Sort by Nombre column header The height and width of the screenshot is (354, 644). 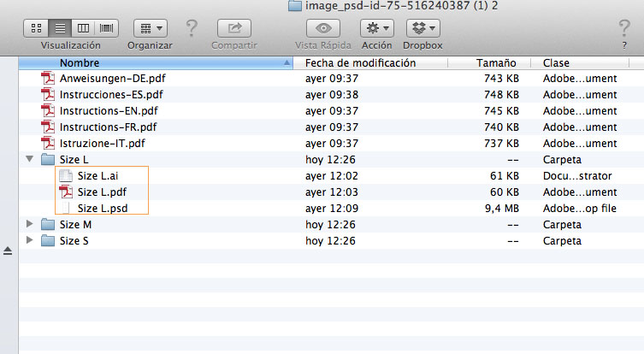point(156,62)
